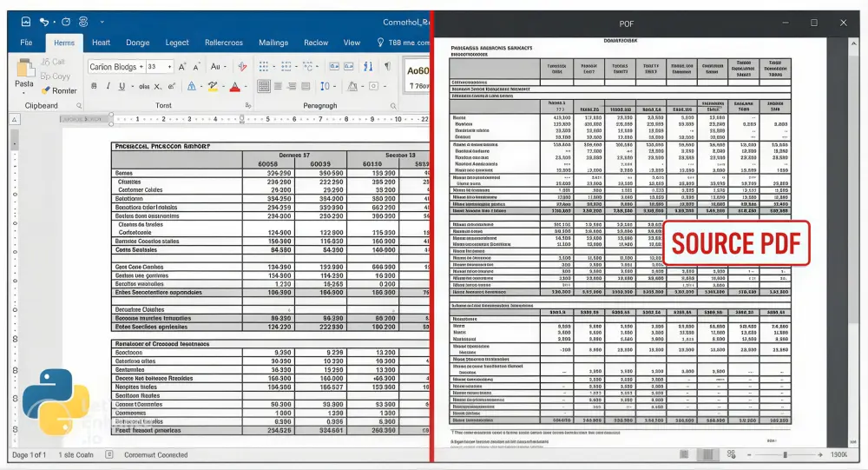868x470 pixels.
Task: Click the red clear formatting icon
Action: pyautogui.click(x=242, y=67)
